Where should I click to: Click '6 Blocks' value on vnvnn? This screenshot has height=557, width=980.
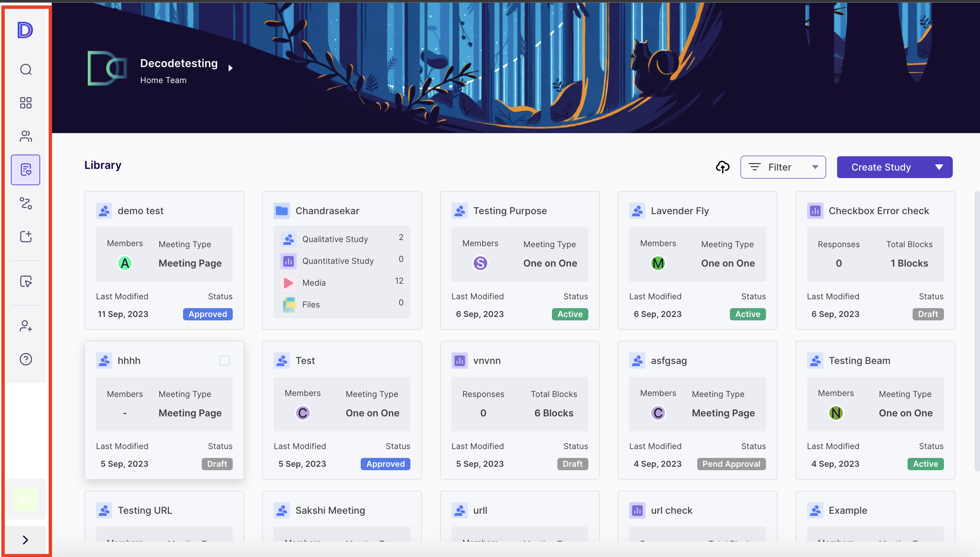click(554, 413)
